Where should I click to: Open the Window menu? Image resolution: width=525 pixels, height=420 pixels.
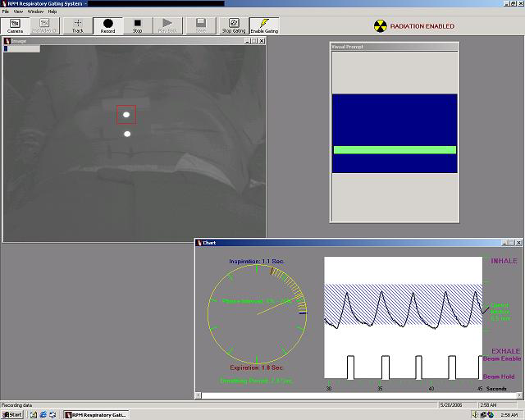35,11
